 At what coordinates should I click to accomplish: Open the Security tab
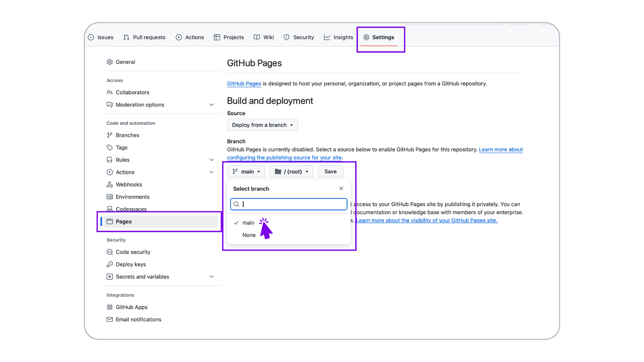(299, 37)
